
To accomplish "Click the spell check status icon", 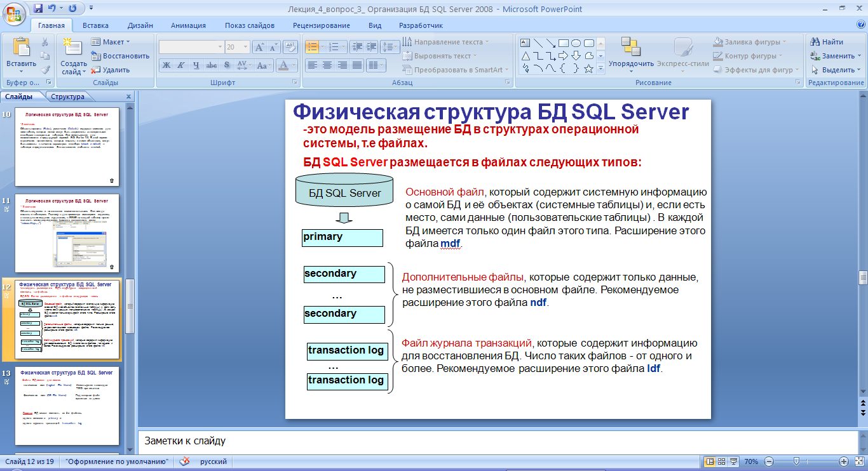I will tap(185, 461).
